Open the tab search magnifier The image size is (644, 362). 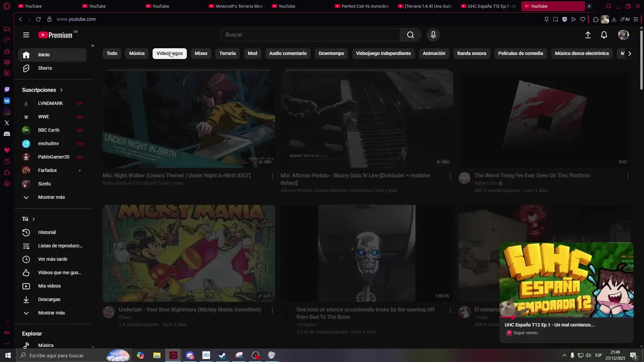click(x=608, y=7)
